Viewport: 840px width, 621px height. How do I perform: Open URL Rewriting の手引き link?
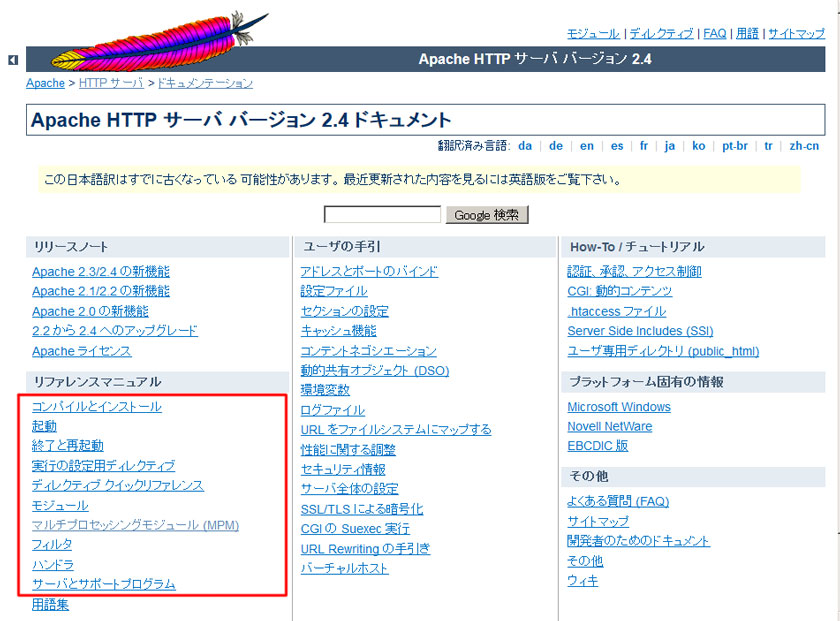365,549
